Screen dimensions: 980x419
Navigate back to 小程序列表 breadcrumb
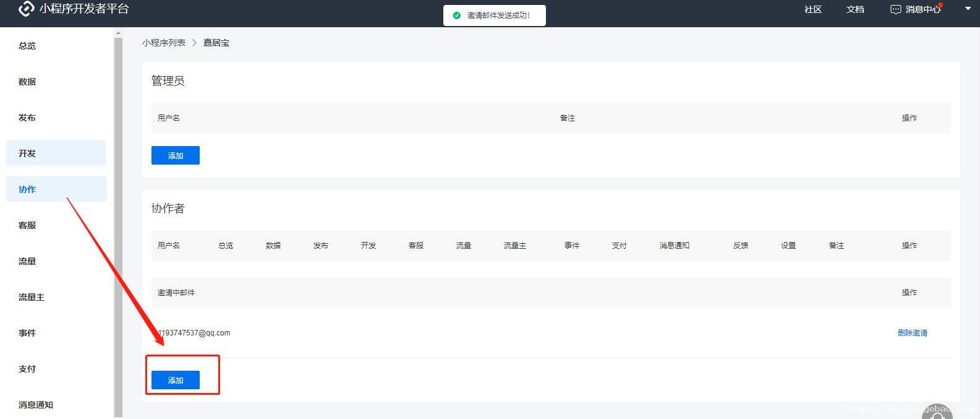pyautogui.click(x=164, y=43)
